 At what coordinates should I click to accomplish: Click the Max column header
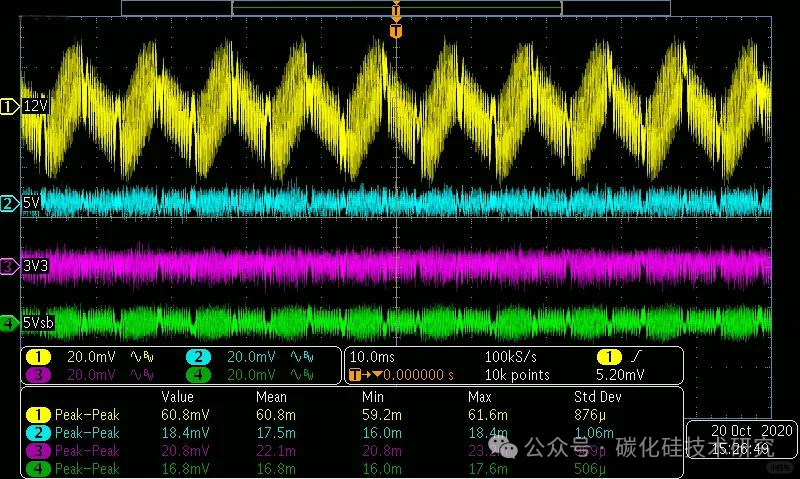point(479,397)
